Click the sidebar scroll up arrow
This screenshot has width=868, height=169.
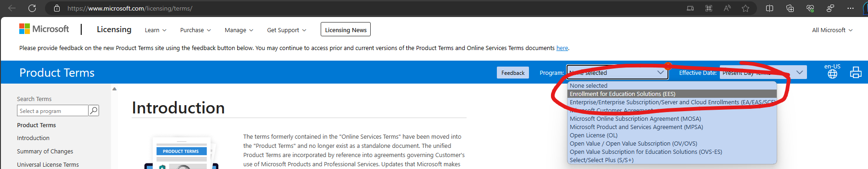pyautogui.click(x=114, y=89)
